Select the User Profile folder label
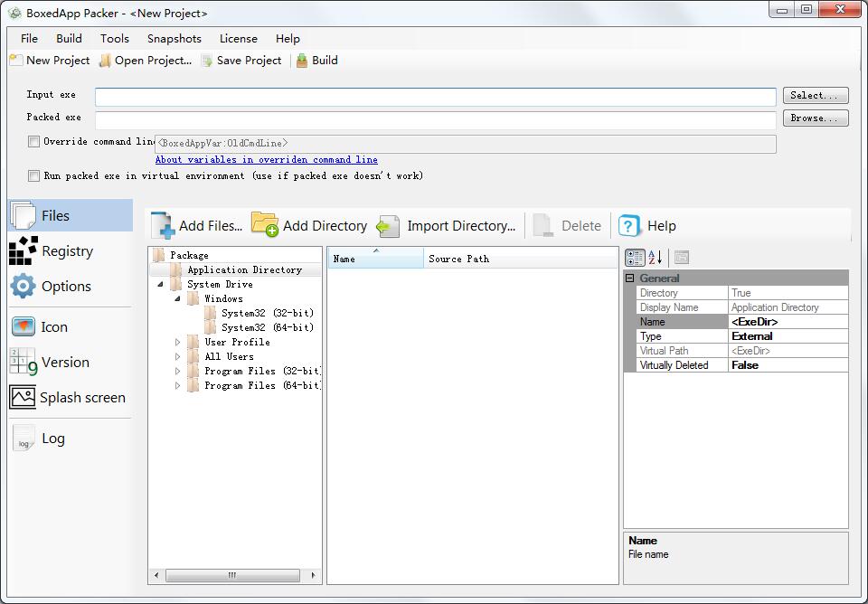Viewport: 868px width, 604px height. (x=238, y=342)
